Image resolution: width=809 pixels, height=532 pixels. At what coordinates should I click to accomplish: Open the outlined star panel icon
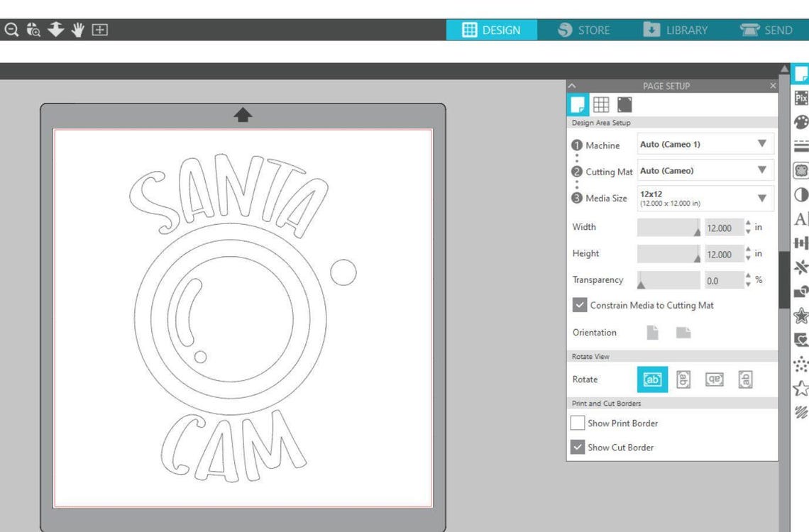800,388
